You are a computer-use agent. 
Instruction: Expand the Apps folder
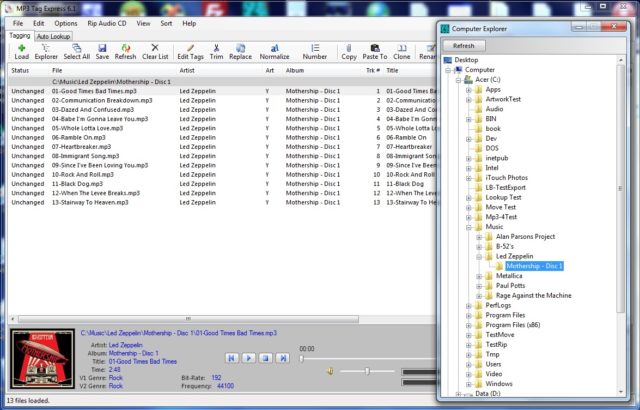pyautogui.click(x=469, y=89)
